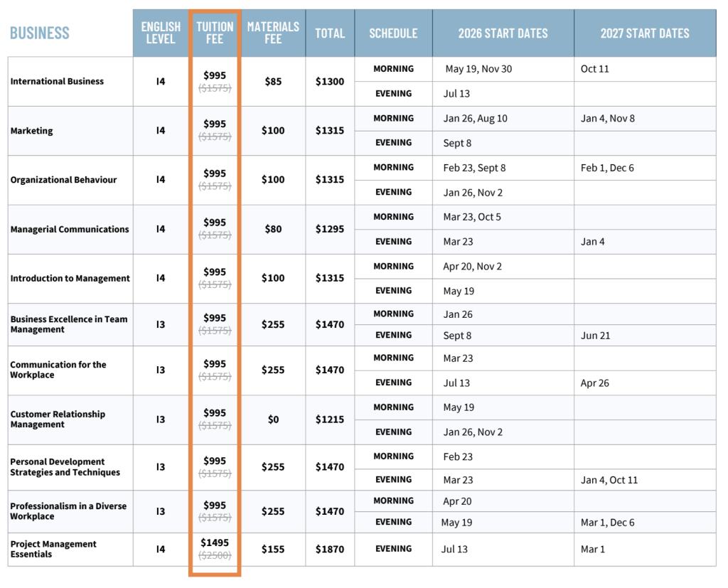Select the Tuition Fee column header
This screenshot has width=728, height=588.
click(x=215, y=33)
